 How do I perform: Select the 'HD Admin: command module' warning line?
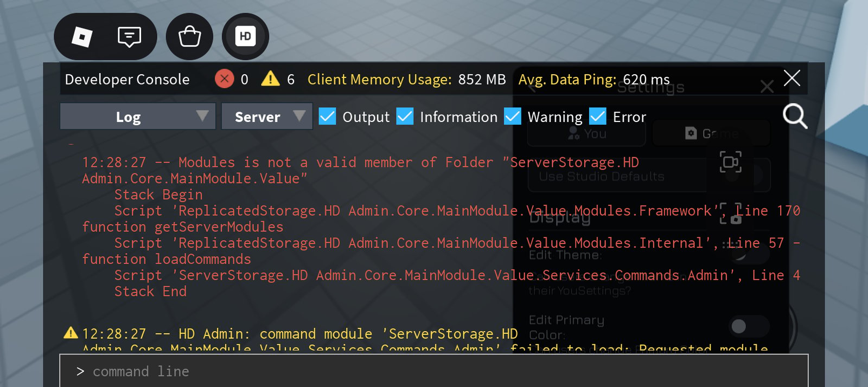pyautogui.click(x=300, y=334)
